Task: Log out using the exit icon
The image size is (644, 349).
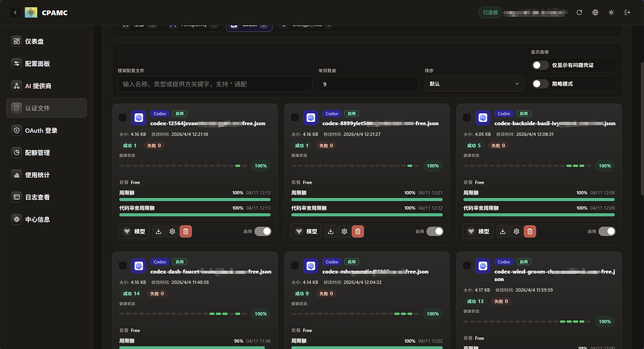Action: pos(627,13)
